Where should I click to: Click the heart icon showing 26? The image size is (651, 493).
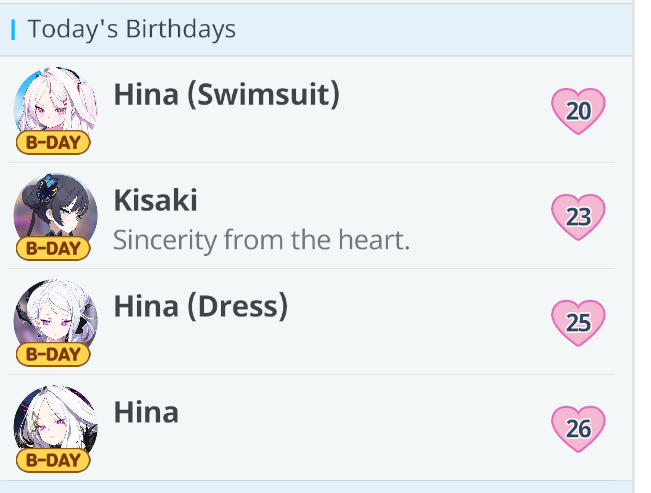[578, 429]
